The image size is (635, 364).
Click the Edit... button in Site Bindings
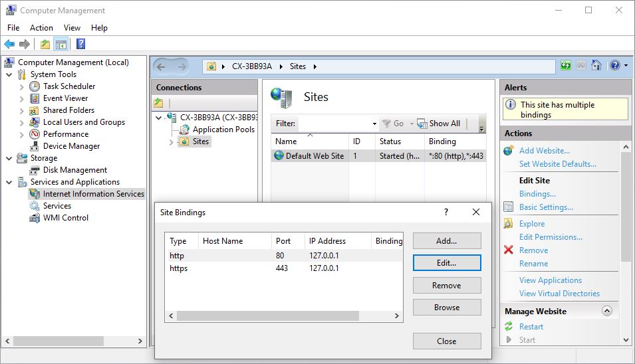point(447,263)
